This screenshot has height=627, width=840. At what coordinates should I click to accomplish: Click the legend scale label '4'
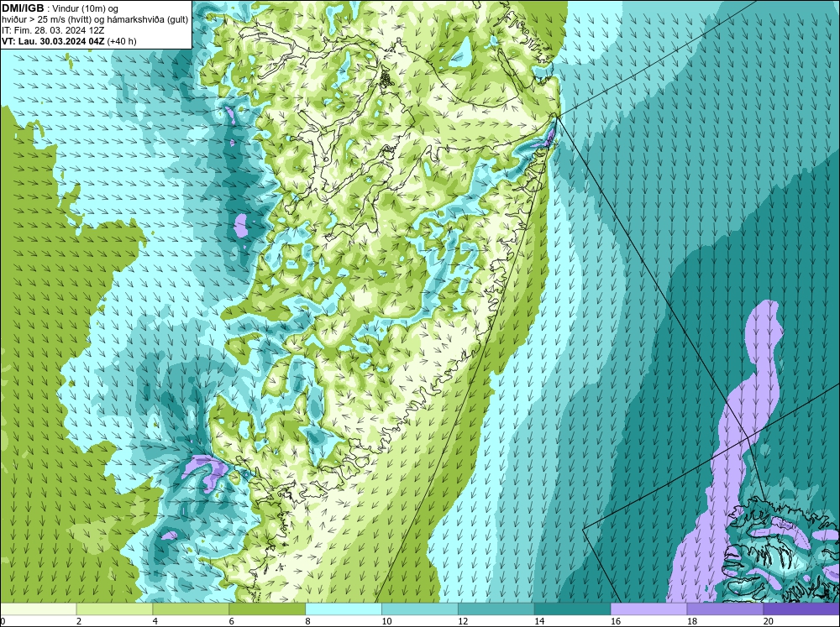click(155, 621)
